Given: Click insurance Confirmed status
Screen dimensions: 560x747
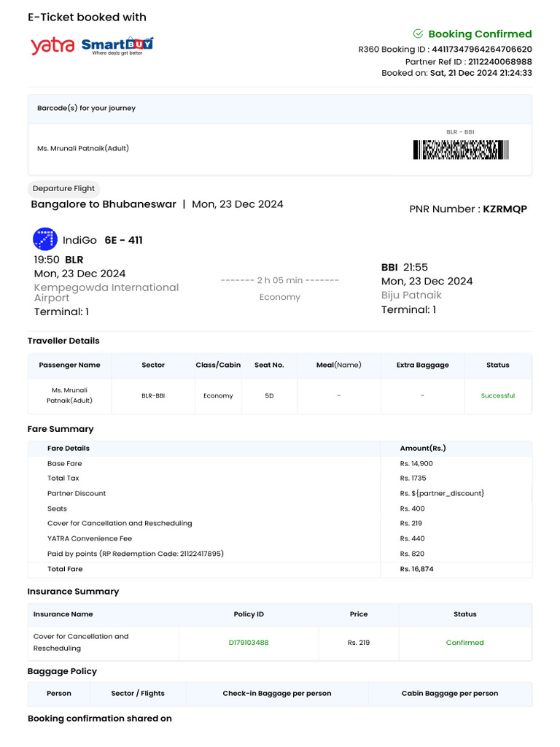Looking at the screenshot, I should click(464, 643).
